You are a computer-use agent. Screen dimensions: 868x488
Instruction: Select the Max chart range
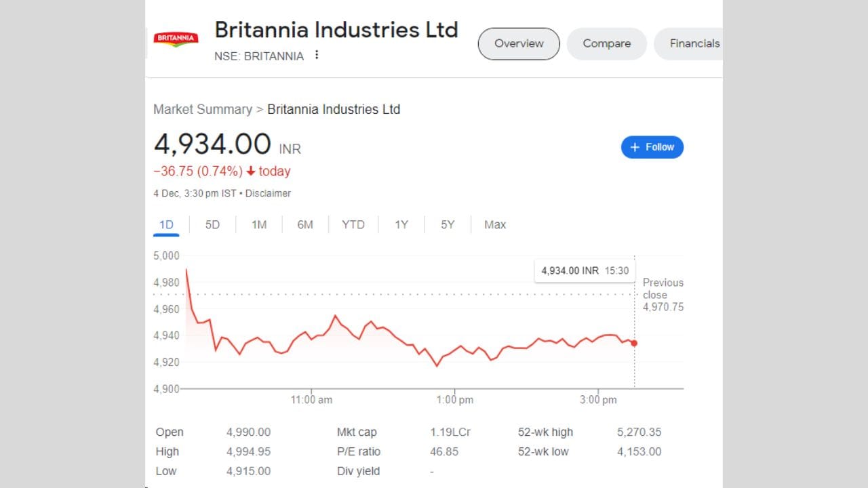494,224
